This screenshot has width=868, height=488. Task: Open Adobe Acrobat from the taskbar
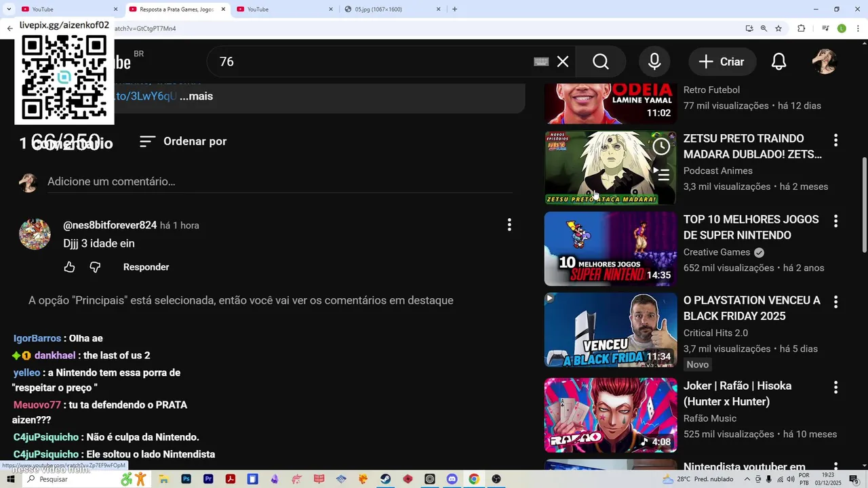[x=230, y=479]
